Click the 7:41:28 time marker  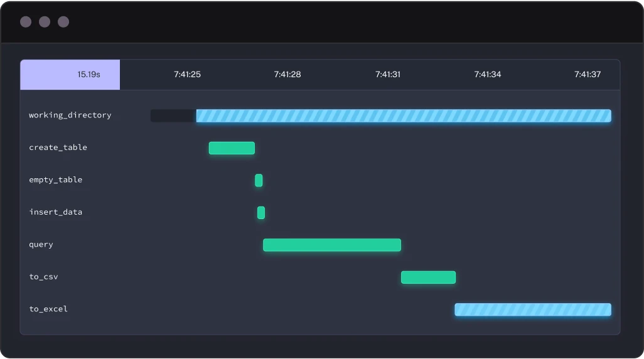click(287, 74)
